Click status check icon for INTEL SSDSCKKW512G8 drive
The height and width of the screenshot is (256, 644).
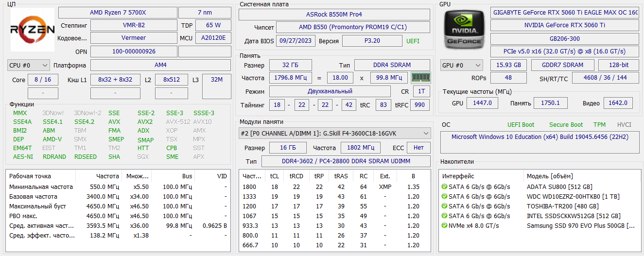coord(444,216)
